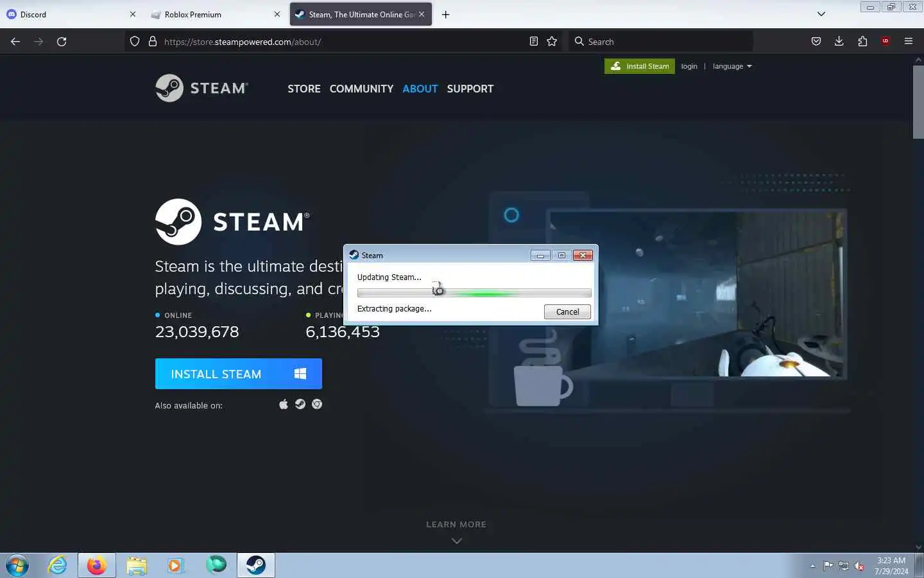
Task: Click the Updating Steam progress bar
Action: [474, 293]
